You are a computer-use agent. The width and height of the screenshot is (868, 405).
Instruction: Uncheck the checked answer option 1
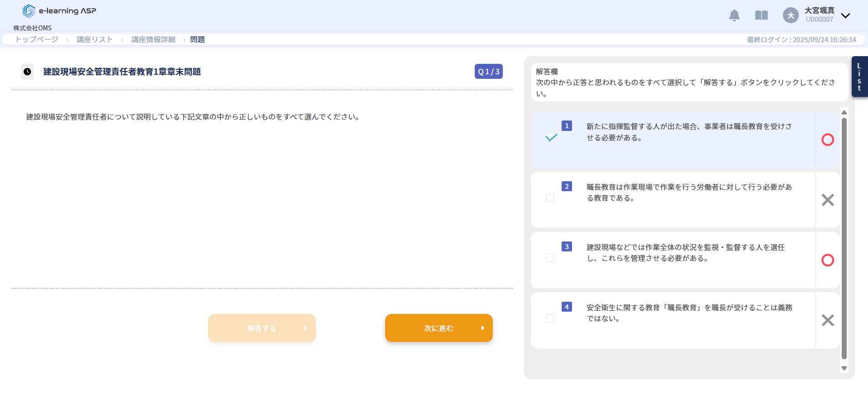pos(551,138)
